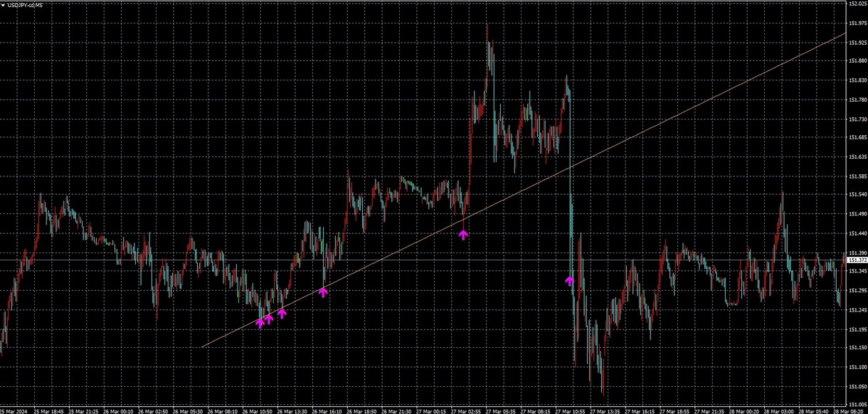Viewport: 868px width, 414px height.
Task: Click the 26 Mar 05:30 time label
Action: pyautogui.click(x=188, y=410)
